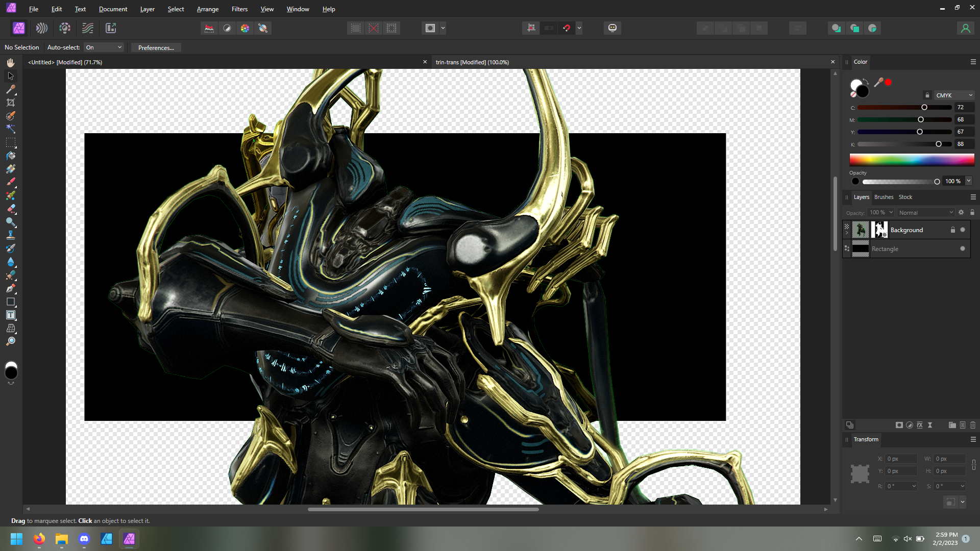Switch to the Untitled document tab
This screenshot has height=551, width=980.
pos(65,62)
